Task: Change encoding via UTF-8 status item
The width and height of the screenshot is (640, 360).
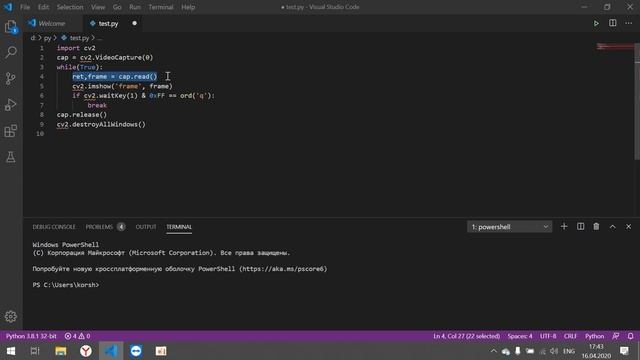Action: [548, 336]
